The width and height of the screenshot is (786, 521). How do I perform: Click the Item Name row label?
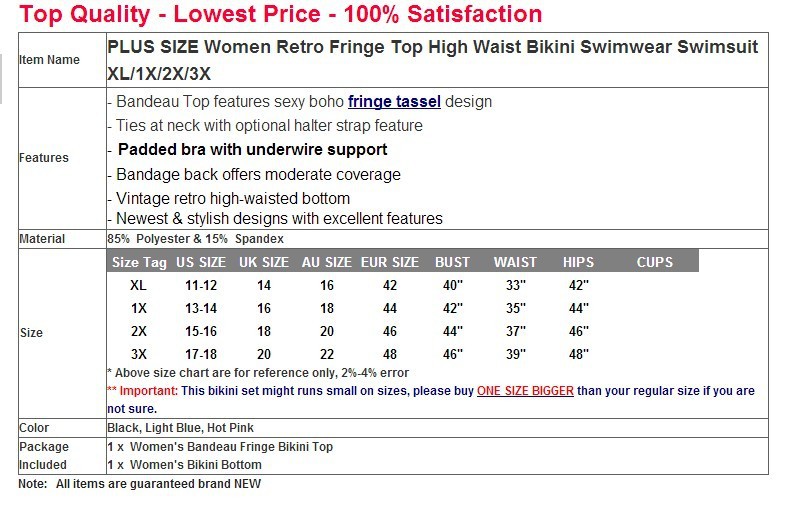point(50,60)
